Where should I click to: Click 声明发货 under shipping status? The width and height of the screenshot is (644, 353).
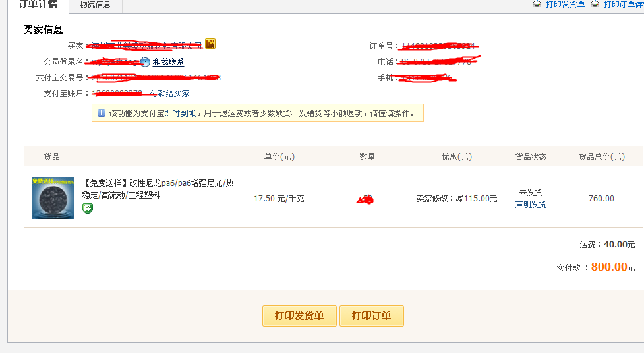coord(531,205)
